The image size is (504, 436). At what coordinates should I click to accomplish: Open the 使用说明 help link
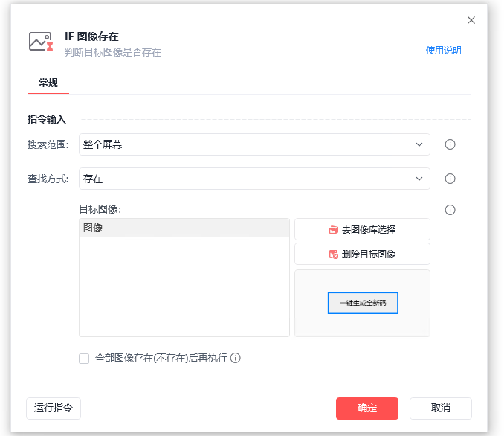[x=443, y=51]
